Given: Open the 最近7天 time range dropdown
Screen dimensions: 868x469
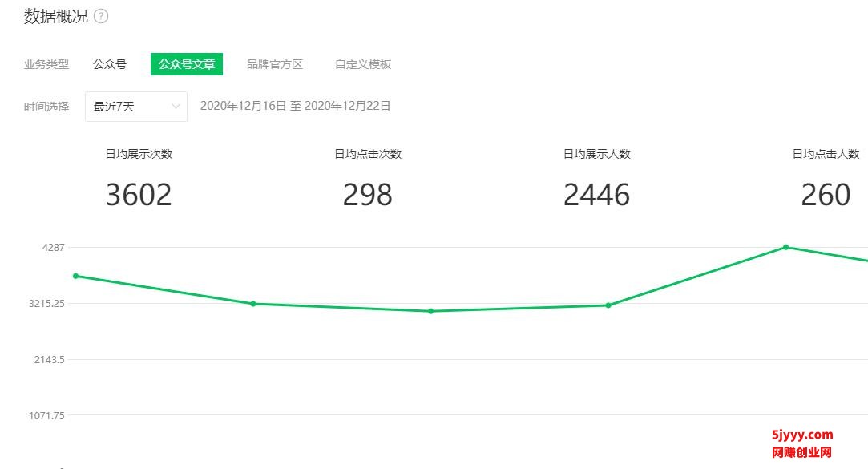Looking at the screenshot, I should pos(136,107).
